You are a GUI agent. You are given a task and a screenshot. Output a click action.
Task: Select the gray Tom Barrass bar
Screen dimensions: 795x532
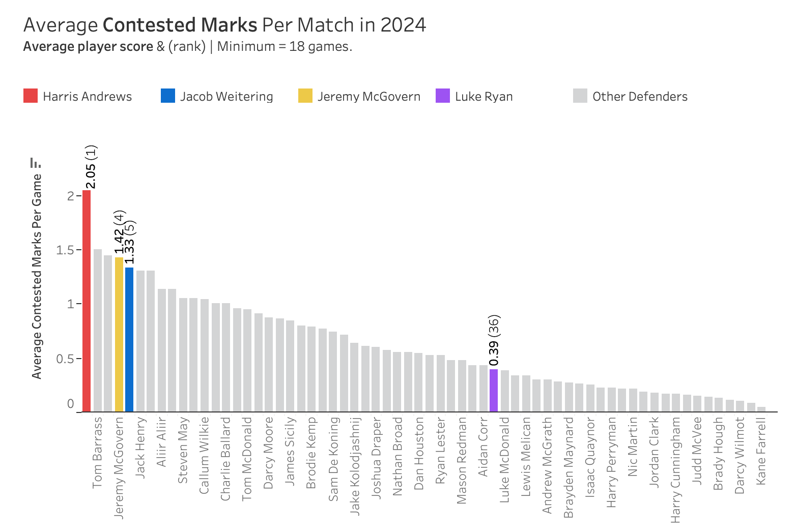click(97, 331)
